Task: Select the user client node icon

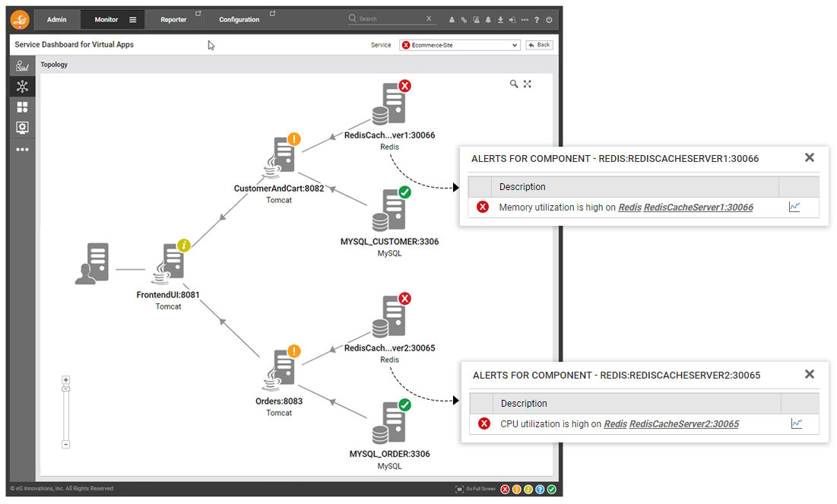Action: pyautogui.click(x=92, y=263)
